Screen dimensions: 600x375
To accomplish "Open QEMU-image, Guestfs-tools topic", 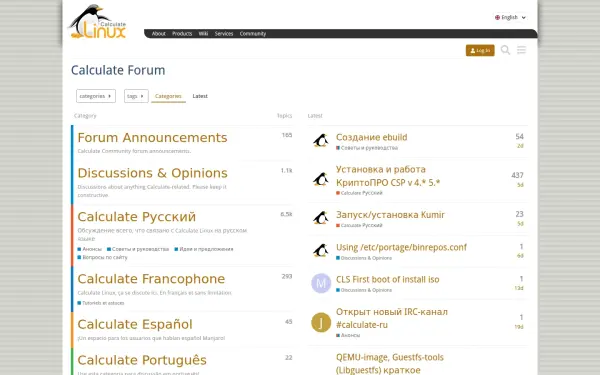I will pyautogui.click(x=390, y=364).
